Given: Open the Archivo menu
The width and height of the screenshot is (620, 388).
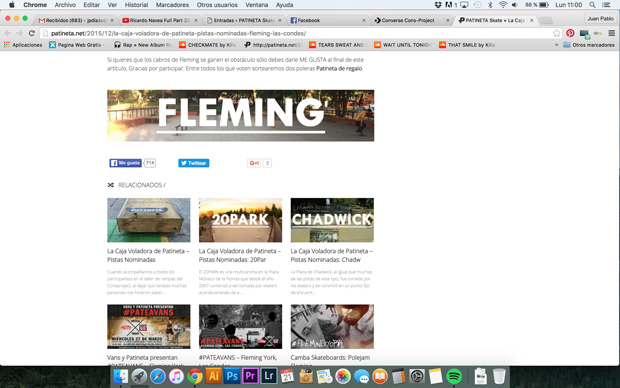Looking at the screenshot, I should click(x=65, y=5).
